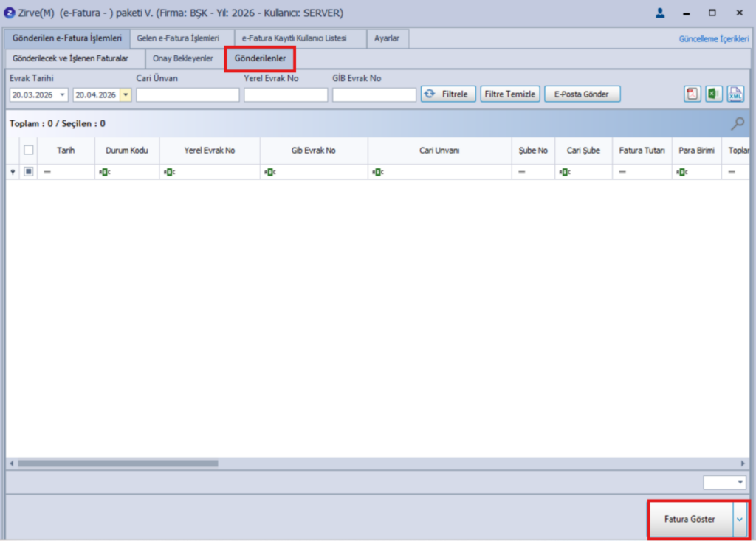Open Cari Şube filter operator icon
This screenshot has height=541, width=756.
coord(565,172)
